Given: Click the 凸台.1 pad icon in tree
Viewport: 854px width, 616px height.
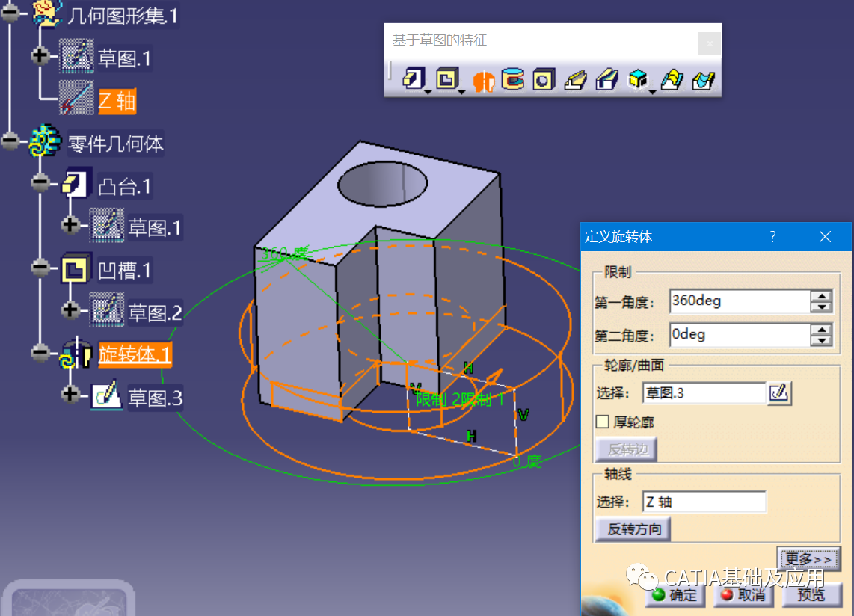Looking at the screenshot, I should 76,182.
